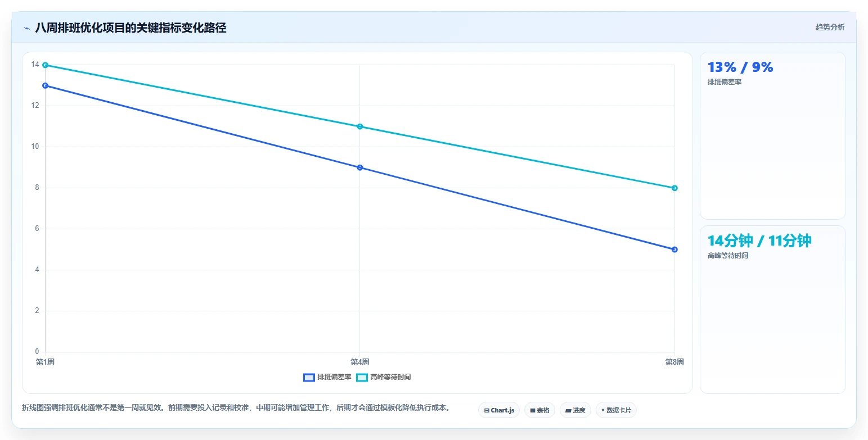
Task: Click the 高峰等待时间 caption in the lower card
Action: click(x=728, y=256)
